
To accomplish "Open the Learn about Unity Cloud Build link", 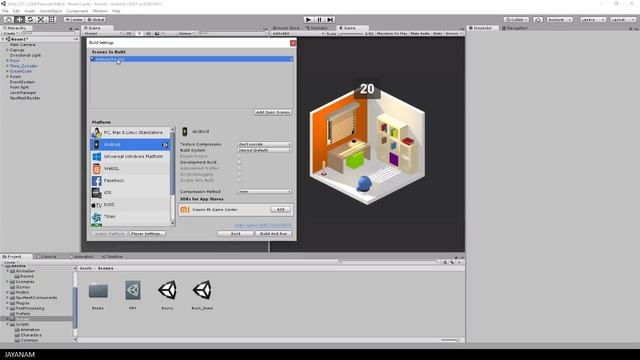I will pyautogui.click(x=263, y=225).
